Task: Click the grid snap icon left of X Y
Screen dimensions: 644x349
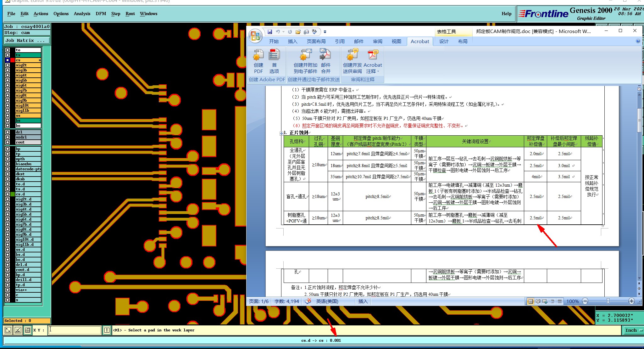Action: 28,330
